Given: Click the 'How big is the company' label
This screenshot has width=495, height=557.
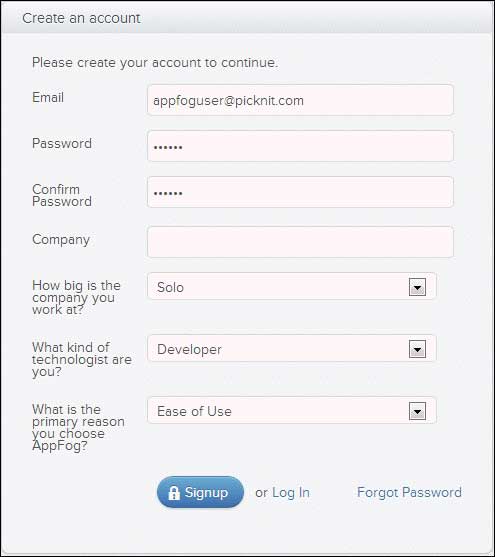Looking at the screenshot, I should 76,297.
